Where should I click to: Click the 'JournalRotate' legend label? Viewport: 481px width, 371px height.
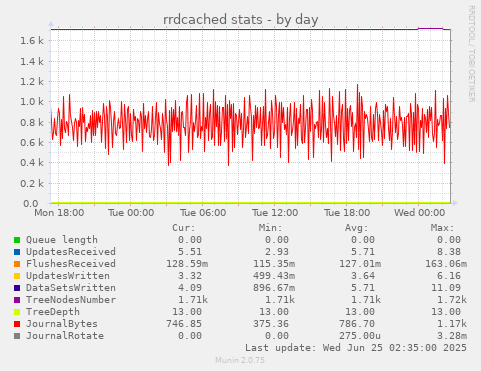coord(65,336)
